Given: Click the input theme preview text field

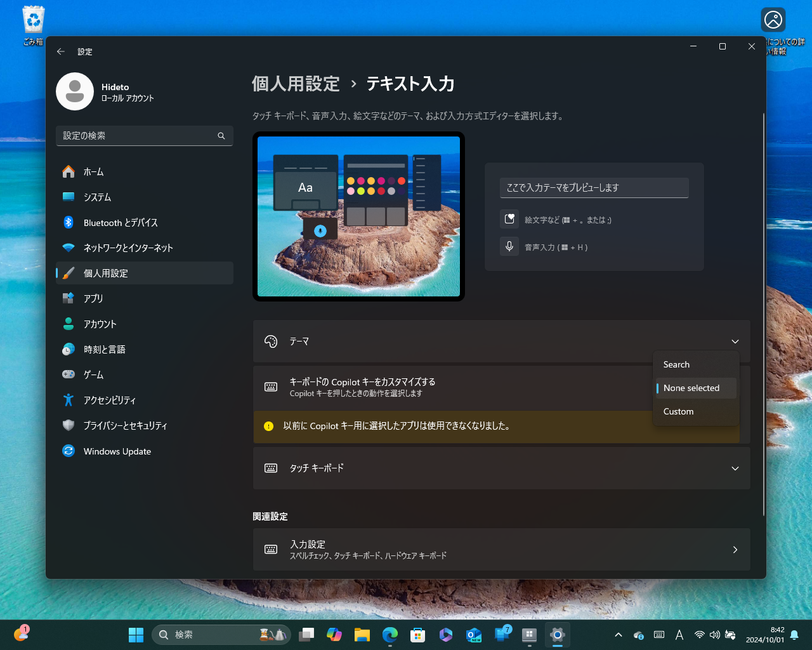Looking at the screenshot, I should click(x=594, y=188).
